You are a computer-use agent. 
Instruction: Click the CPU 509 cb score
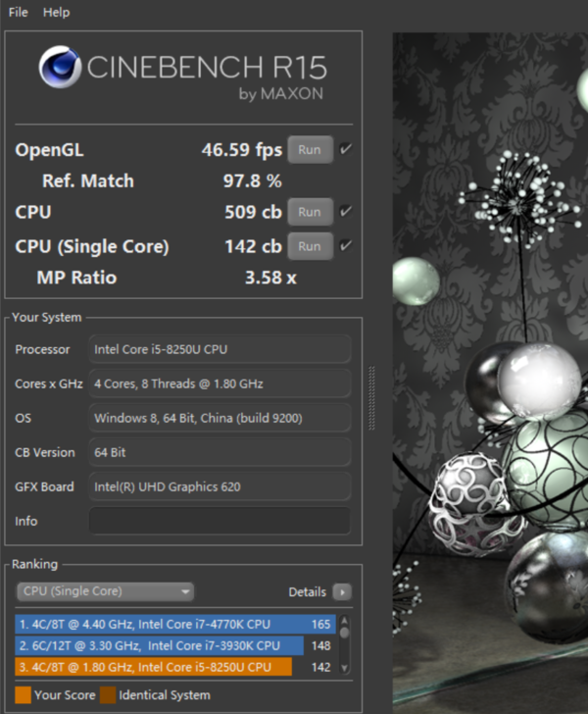click(x=253, y=212)
